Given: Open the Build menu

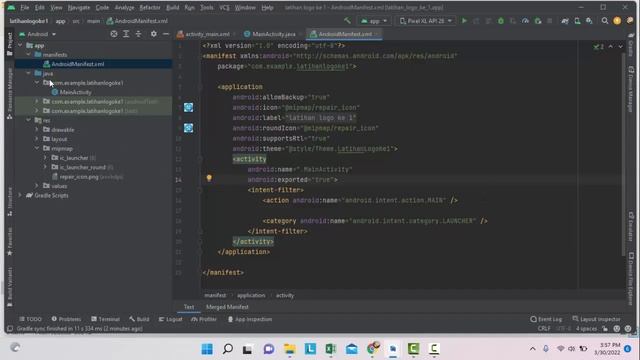Looking at the screenshot, I should 173,7.
